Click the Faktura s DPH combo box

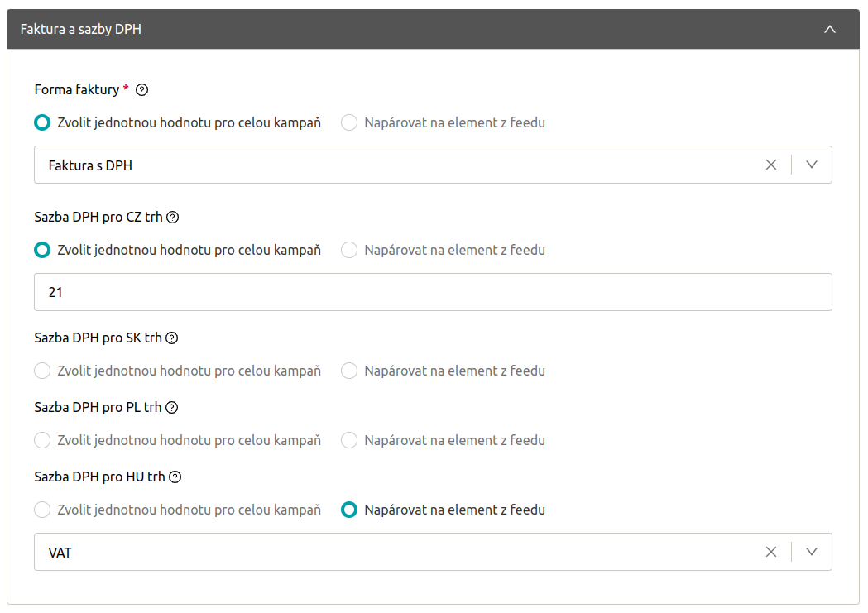coord(397,165)
